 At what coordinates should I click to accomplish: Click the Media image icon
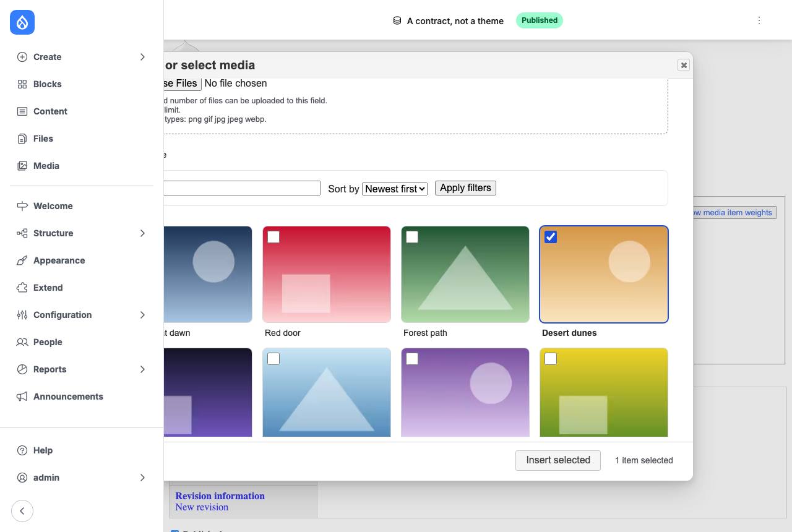pyautogui.click(x=22, y=166)
